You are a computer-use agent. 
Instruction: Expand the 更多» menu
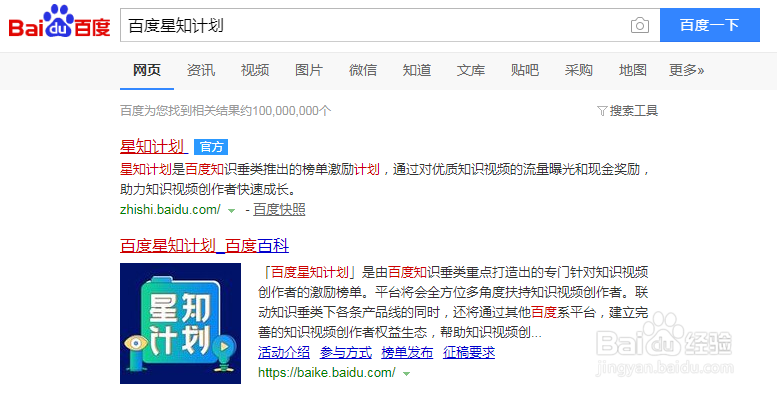pyautogui.click(x=686, y=70)
